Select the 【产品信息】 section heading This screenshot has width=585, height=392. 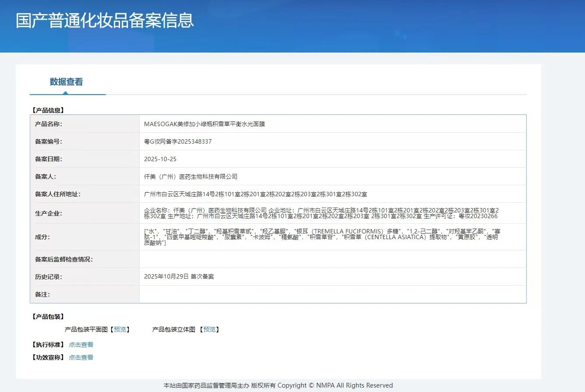48,110
